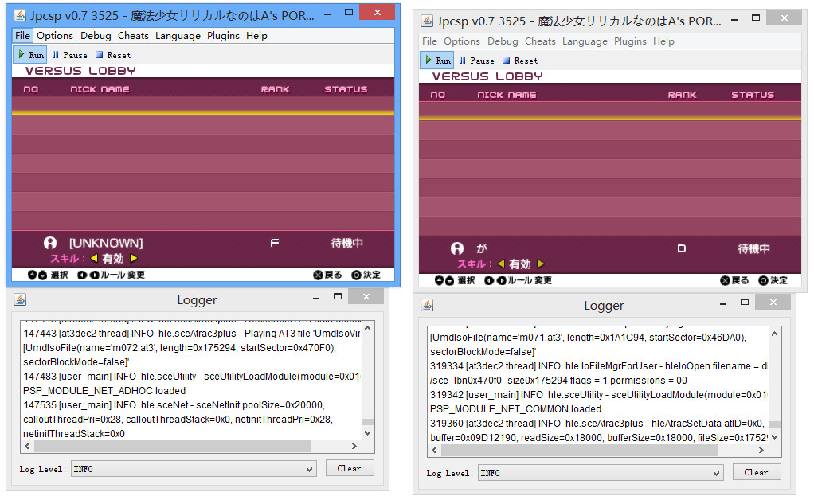The width and height of the screenshot is (814, 504).
Task: Clear the log in the right Logger
Action: click(x=756, y=472)
